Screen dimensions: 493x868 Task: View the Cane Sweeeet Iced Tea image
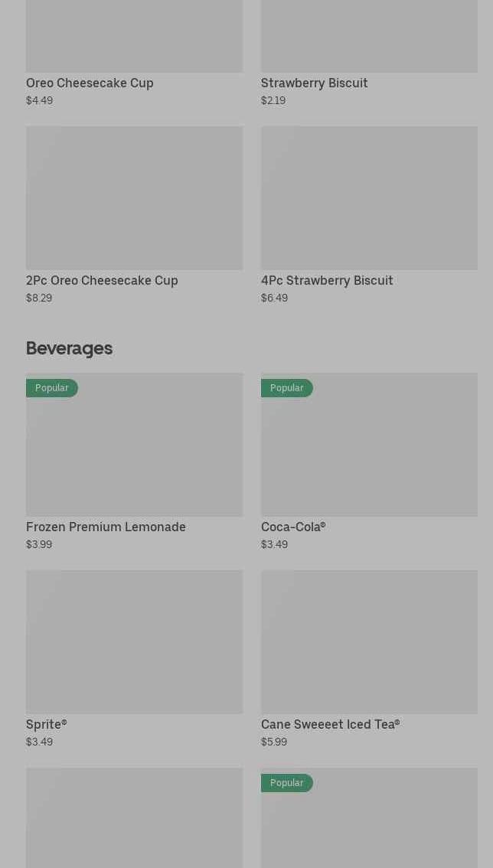coord(369,641)
